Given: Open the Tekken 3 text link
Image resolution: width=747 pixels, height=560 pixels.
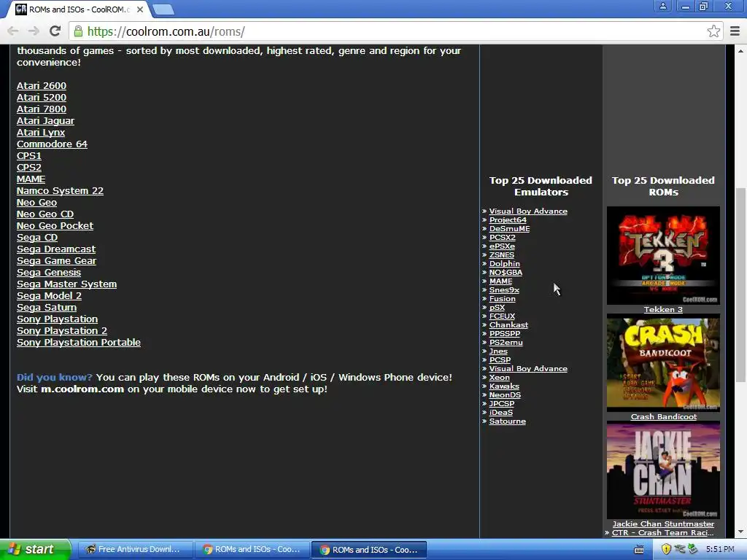Looking at the screenshot, I should [663, 309].
